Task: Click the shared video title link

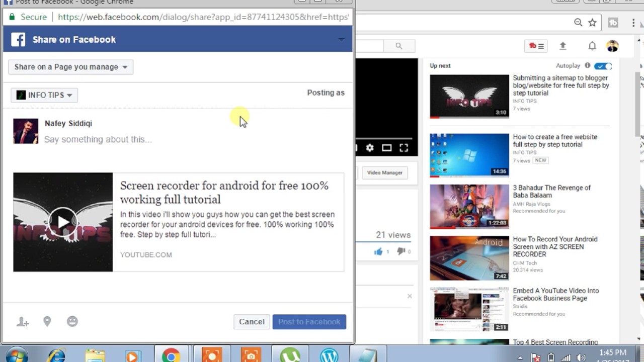Action: 224,193
